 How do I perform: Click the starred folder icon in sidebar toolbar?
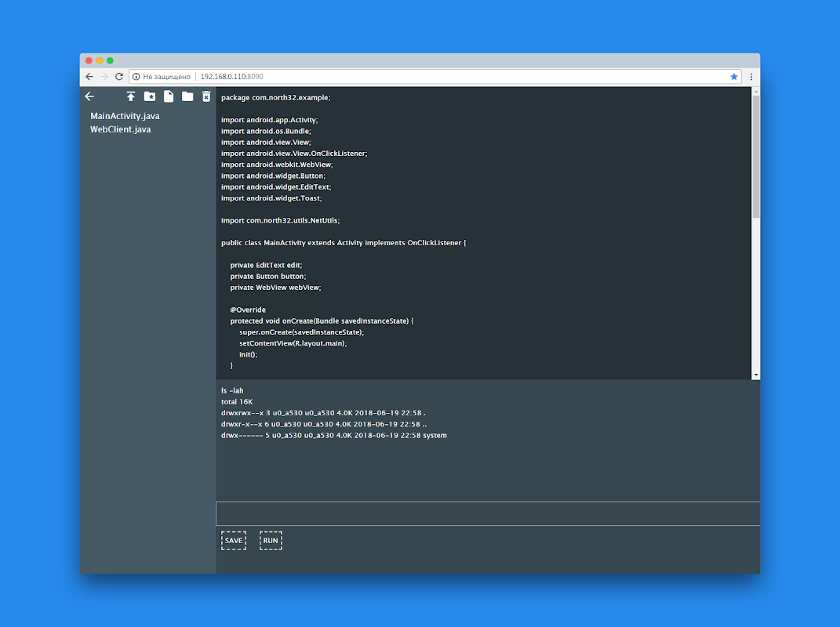point(150,96)
